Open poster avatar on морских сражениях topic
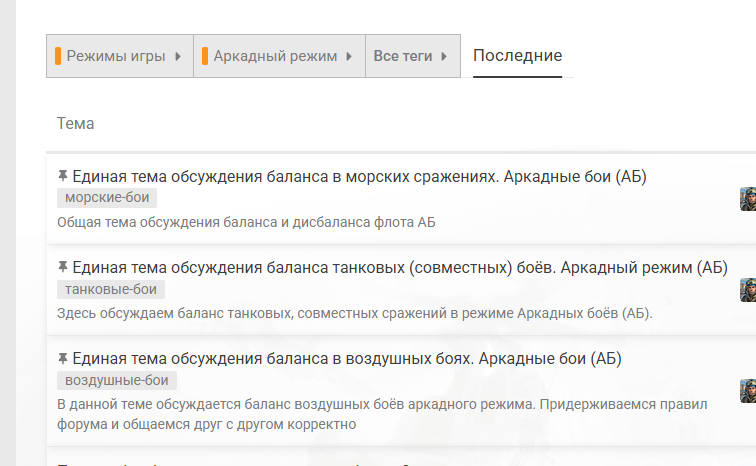 748,198
